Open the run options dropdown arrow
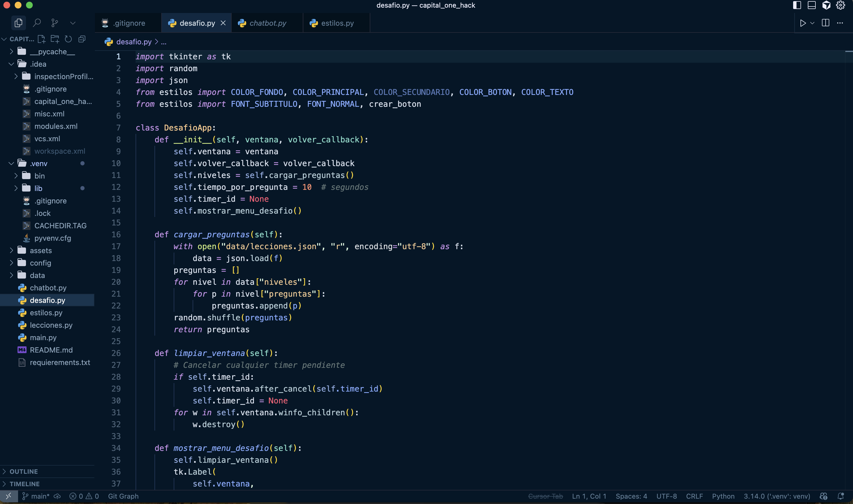This screenshot has height=504, width=853. point(812,23)
